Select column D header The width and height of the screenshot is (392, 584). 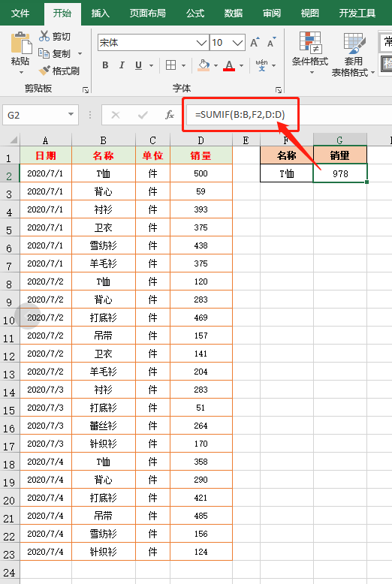(201, 140)
